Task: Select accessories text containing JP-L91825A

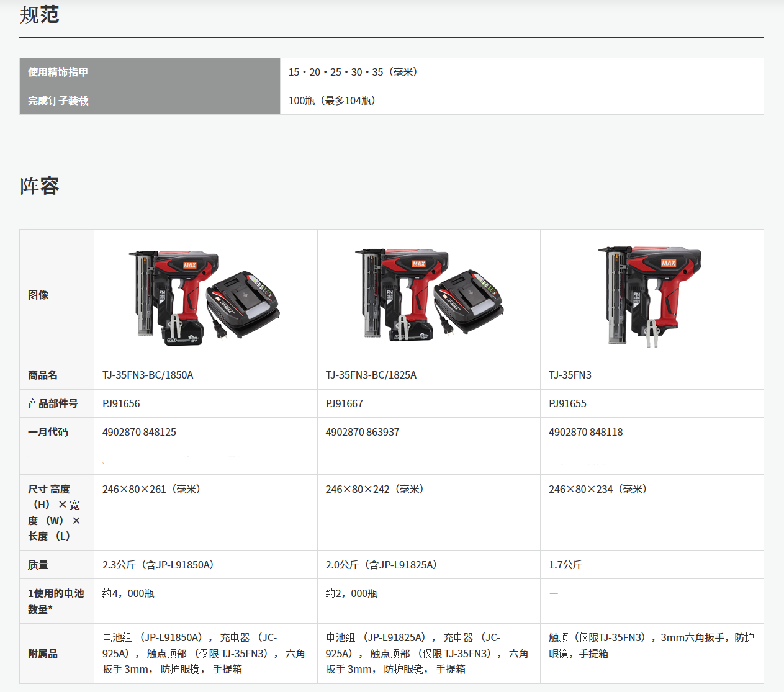Action: click(x=427, y=654)
